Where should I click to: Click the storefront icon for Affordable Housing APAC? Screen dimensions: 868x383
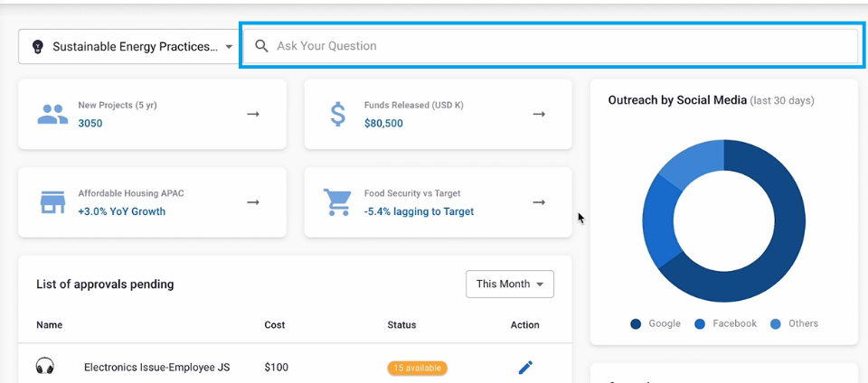coord(52,202)
